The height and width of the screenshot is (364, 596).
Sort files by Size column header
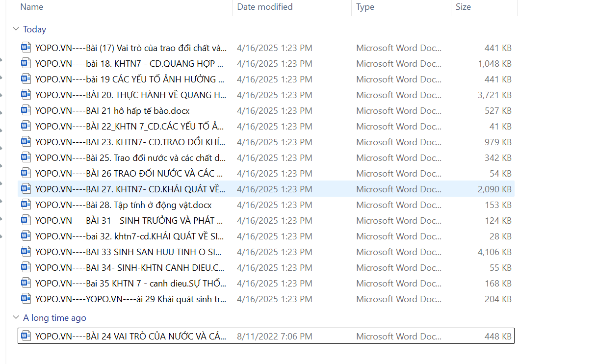click(x=463, y=7)
